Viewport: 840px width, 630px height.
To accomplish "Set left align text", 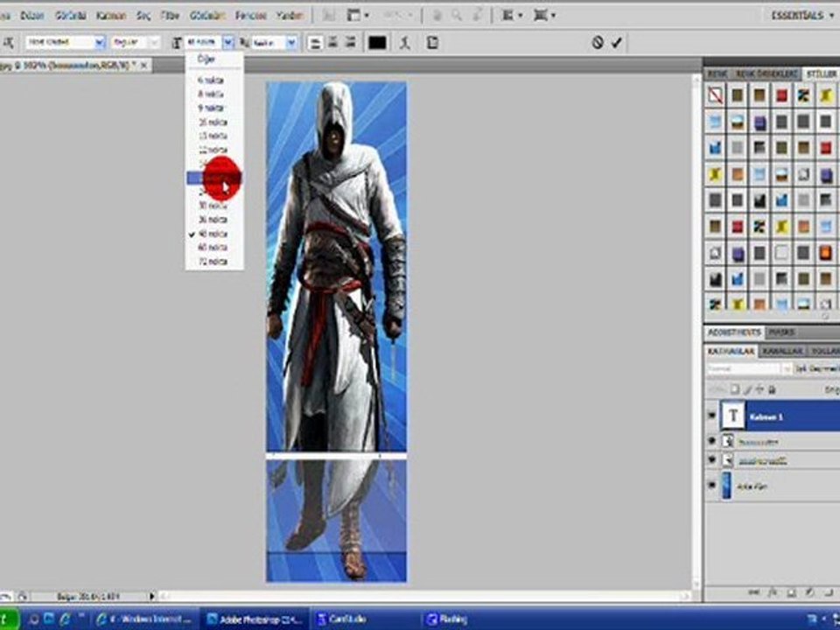I will (316, 42).
